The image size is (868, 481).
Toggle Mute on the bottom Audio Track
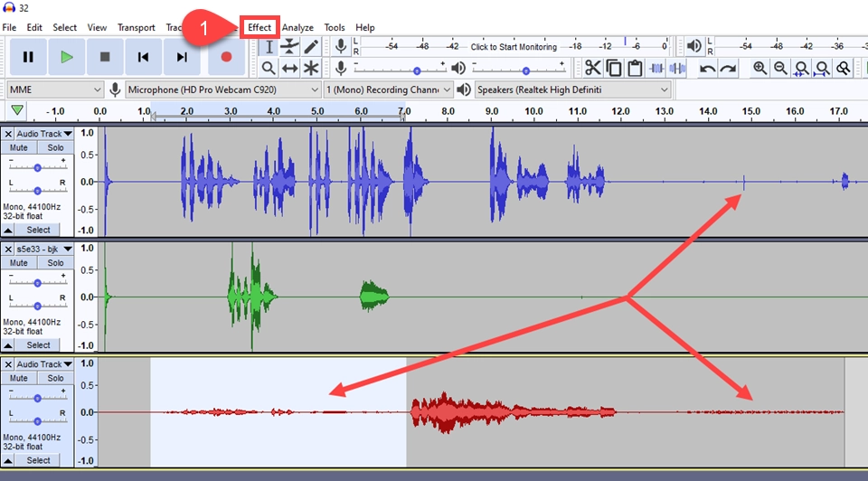[x=19, y=378]
